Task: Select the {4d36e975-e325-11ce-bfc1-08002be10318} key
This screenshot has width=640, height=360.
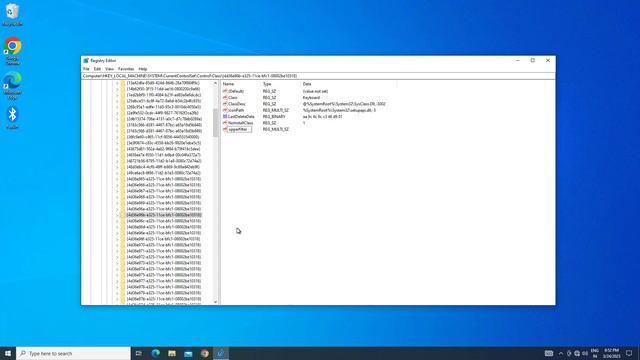Action: (163, 275)
